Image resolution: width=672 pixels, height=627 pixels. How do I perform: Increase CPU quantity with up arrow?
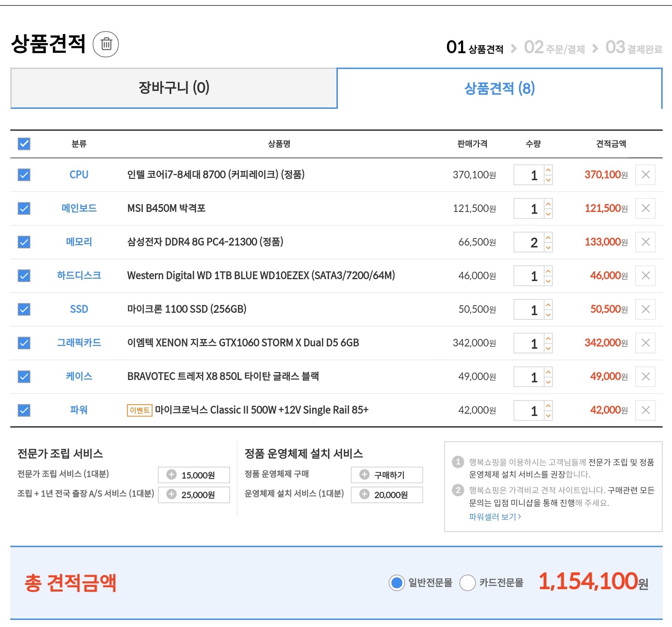(548, 170)
